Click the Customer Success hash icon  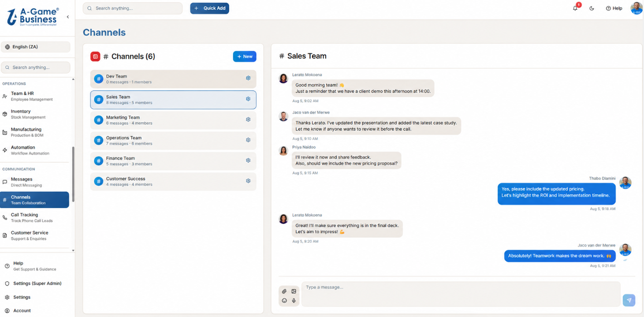(99, 181)
